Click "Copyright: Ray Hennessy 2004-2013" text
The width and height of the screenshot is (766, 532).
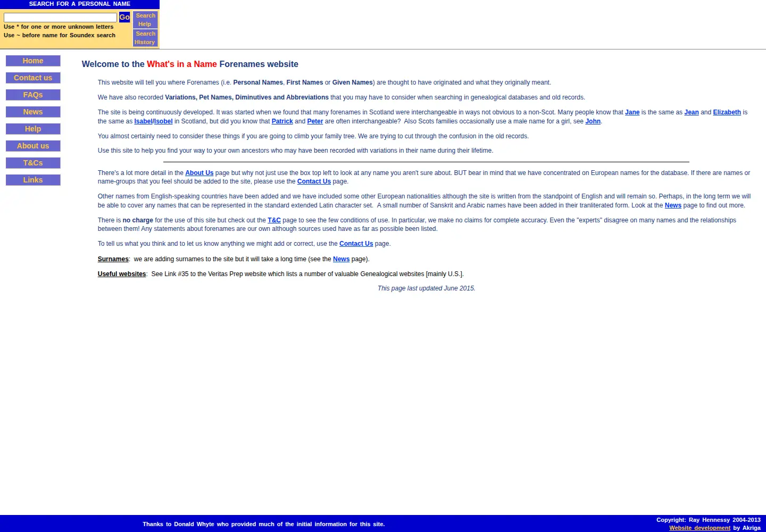[x=708, y=520]
